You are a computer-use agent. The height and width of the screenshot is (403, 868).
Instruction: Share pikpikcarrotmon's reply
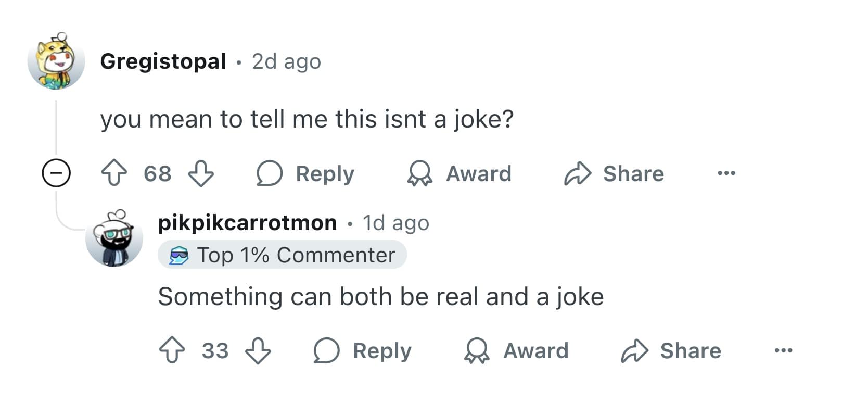coord(671,350)
